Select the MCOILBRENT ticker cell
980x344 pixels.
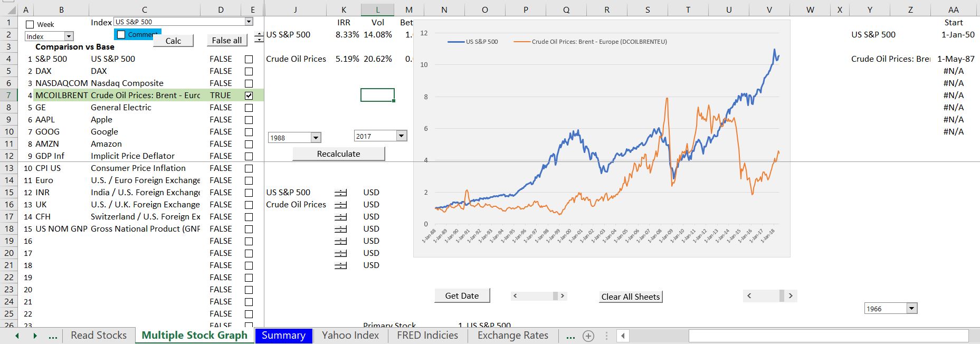click(x=61, y=95)
